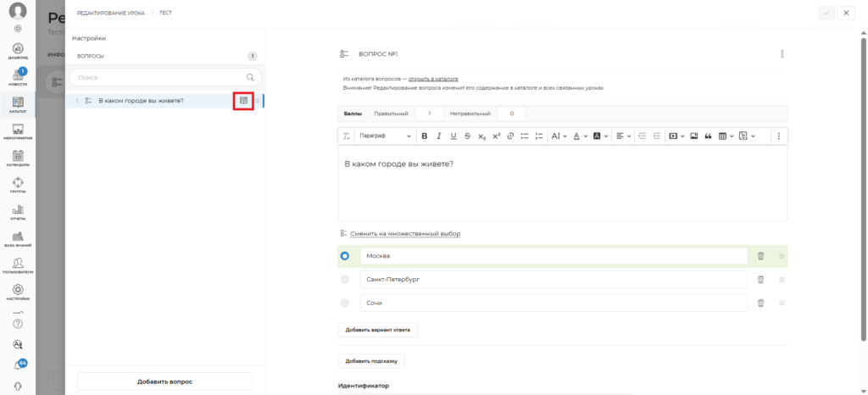Open the font color picker

coord(579,136)
